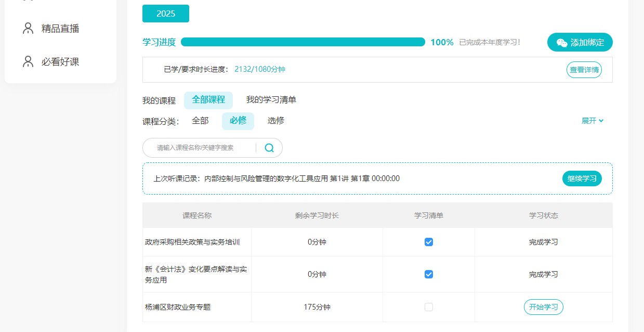
Task: Select the 选修 course category
Action: coord(277,120)
